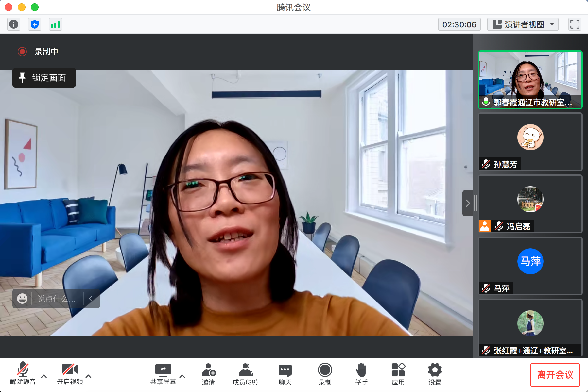The image size is (588, 392).
Task: Click 孙慧芳's cartoon cat avatar
Action: point(530,137)
